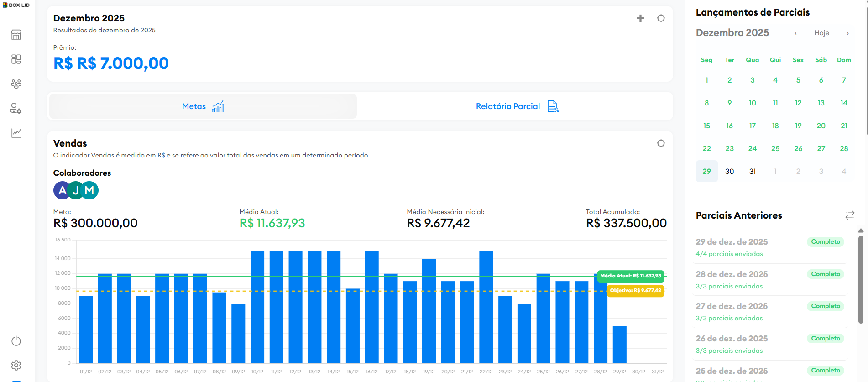Click collaborator avatar M
868x382 pixels.
click(x=90, y=190)
